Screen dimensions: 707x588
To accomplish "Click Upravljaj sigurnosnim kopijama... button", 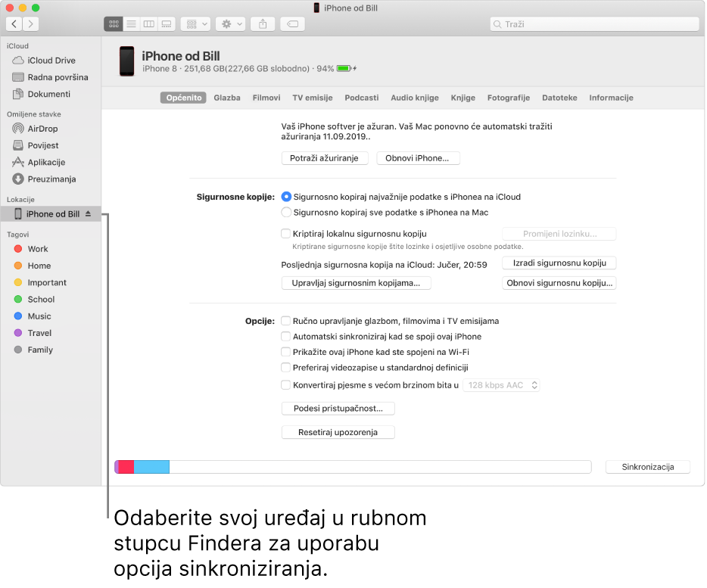I will coord(357,283).
